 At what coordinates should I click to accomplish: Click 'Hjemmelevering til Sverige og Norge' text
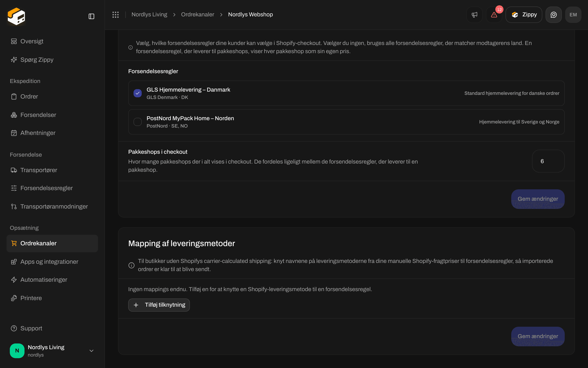tap(519, 122)
